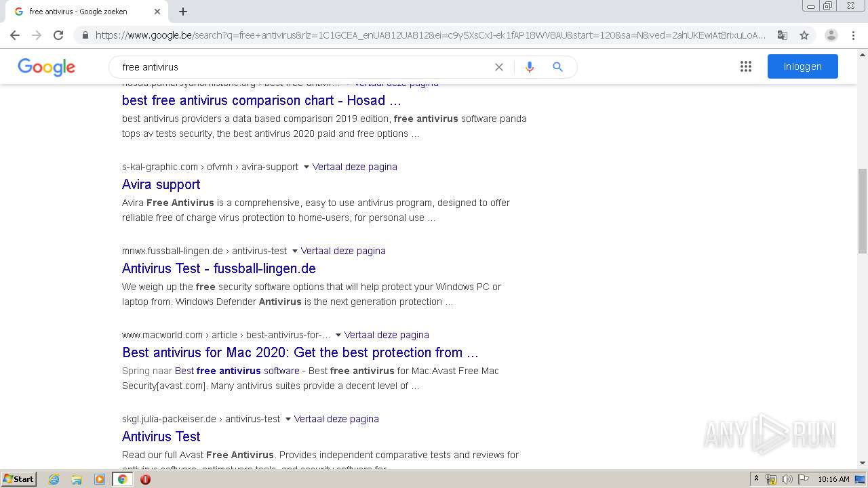Click the clock showing 10:16 AM
This screenshot has width=868, height=488.
click(833, 479)
